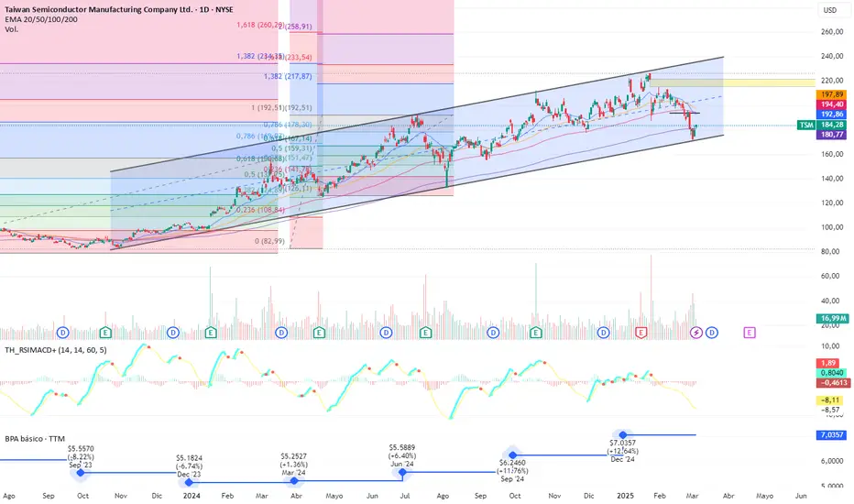854x504 pixels.
Task: Select the Taiwan Semiconductor chart title
Action: pyautogui.click(x=119, y=9)
